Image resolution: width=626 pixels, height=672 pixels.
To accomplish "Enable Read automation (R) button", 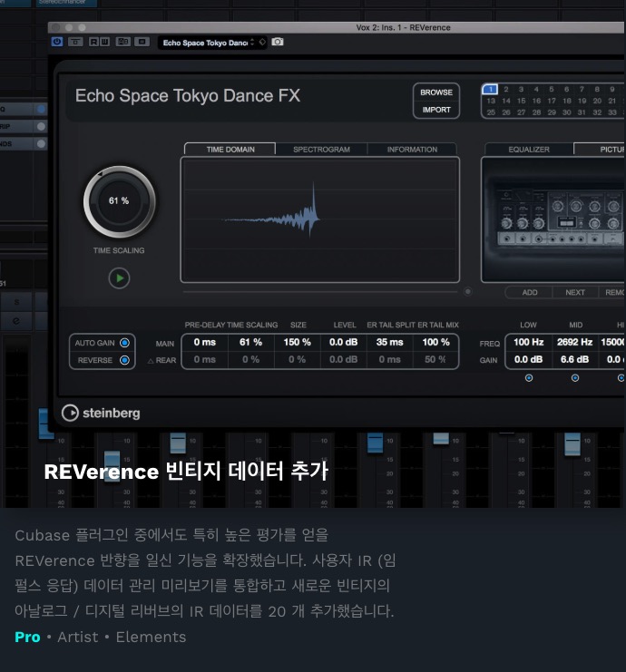I will coord(94,42).
